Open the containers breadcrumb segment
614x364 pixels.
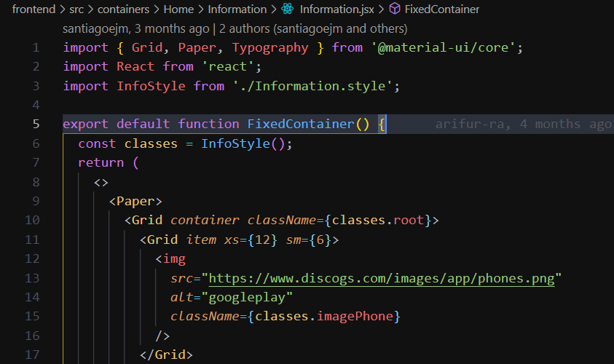pos(123,9)
